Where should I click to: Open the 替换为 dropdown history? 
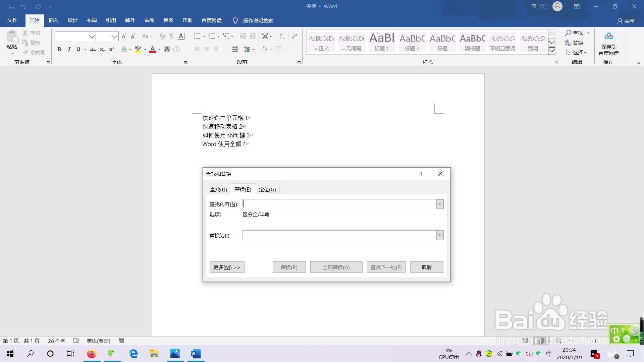coord(439,235)
